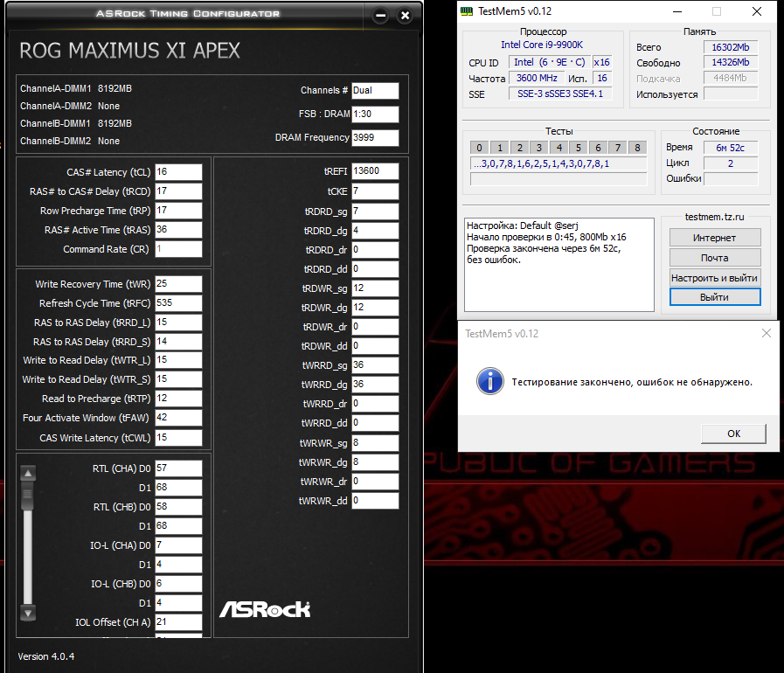This screenshot has height=673, width=784.
Task: Click the Интернет button
Action: point(715,238)
